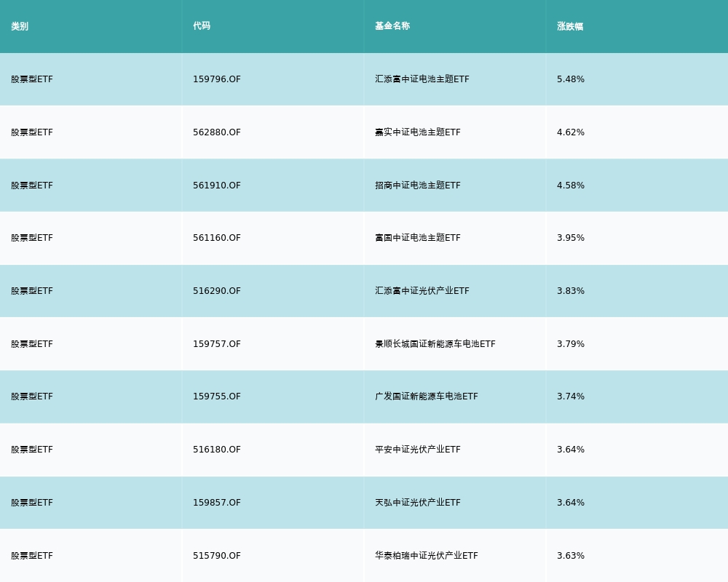Click fund name 汇添富中证光伏产业ETF

[x=422, y=291]
